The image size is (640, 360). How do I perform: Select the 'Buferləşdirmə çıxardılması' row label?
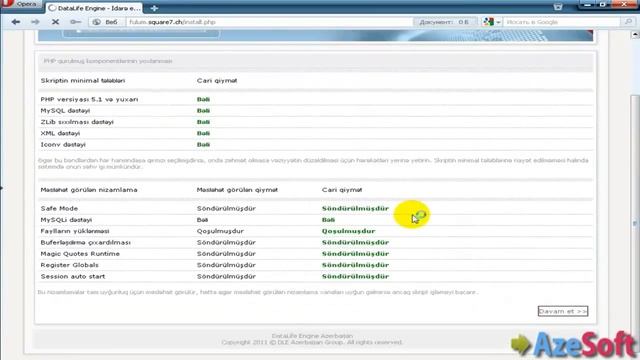(x=86, y=242)
